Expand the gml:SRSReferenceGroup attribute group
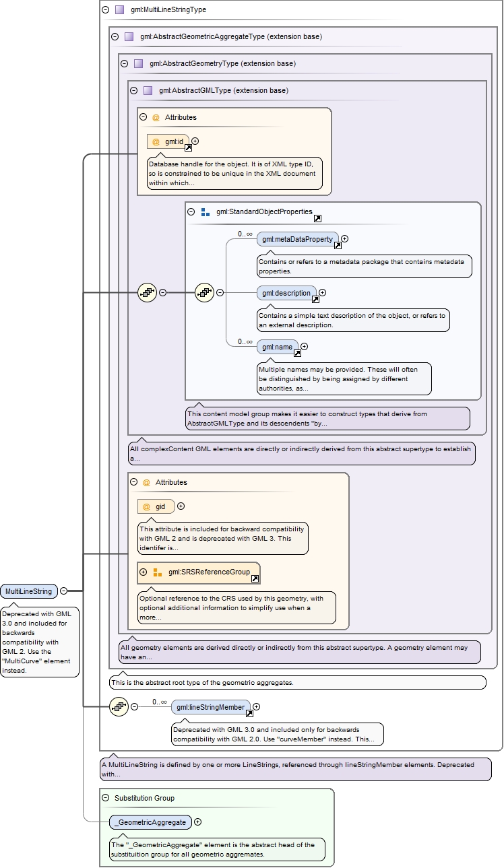 143,572
